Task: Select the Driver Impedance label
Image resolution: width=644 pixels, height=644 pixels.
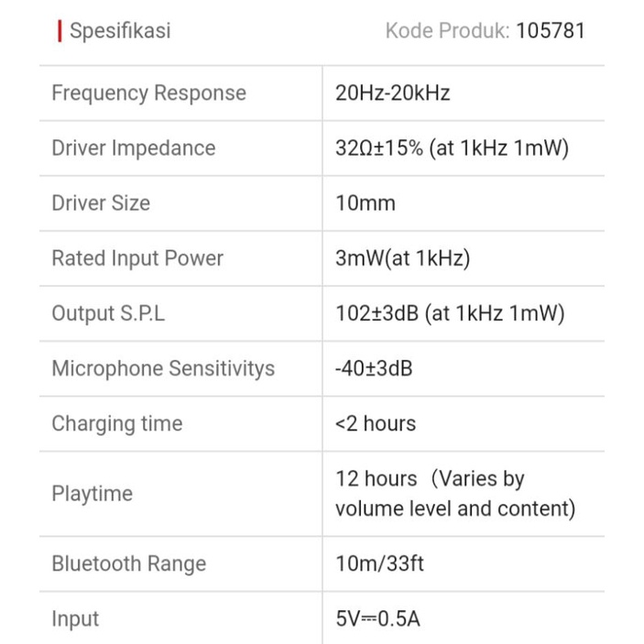Action: [x=133, y=148]
